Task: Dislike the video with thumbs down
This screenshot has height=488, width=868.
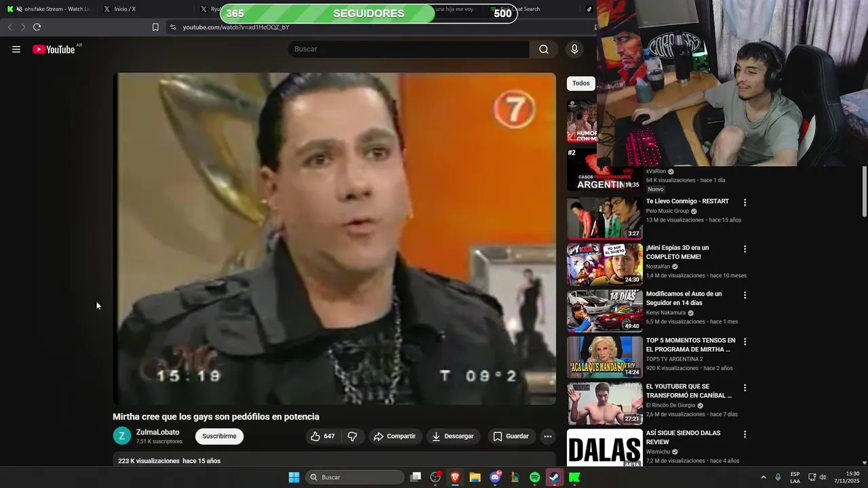Action: tap(353, 436)
